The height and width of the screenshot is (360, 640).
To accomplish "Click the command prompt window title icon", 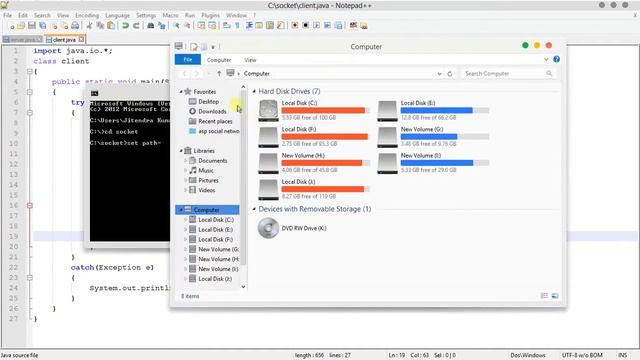I will click(x=94, y=93).
